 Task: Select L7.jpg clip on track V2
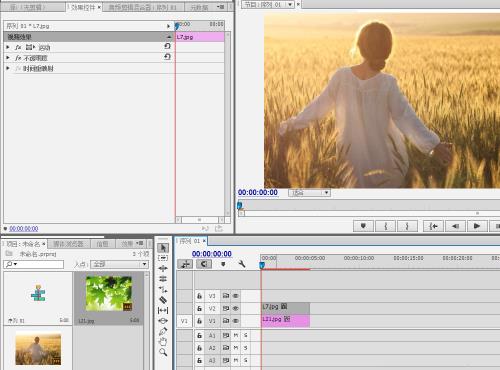(x=286, y=307)
